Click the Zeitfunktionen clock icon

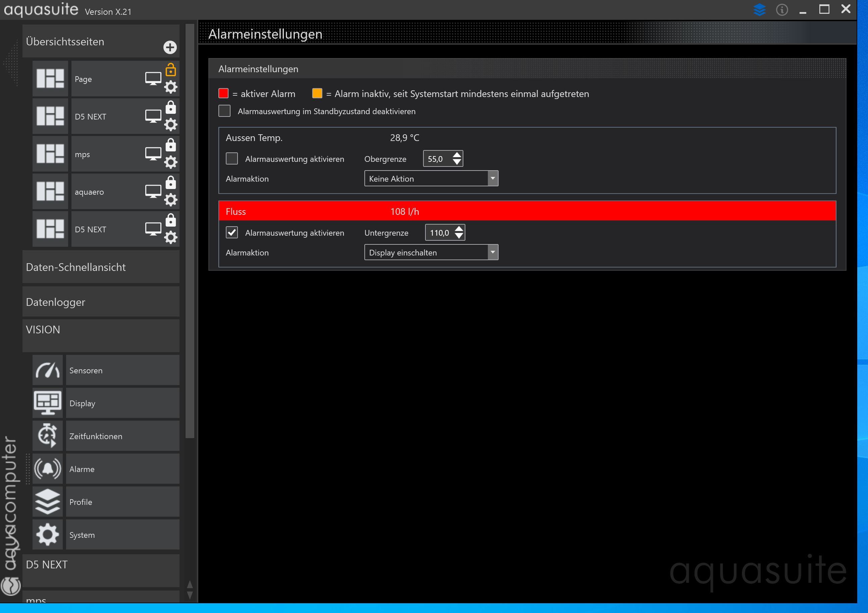(48, 436)
